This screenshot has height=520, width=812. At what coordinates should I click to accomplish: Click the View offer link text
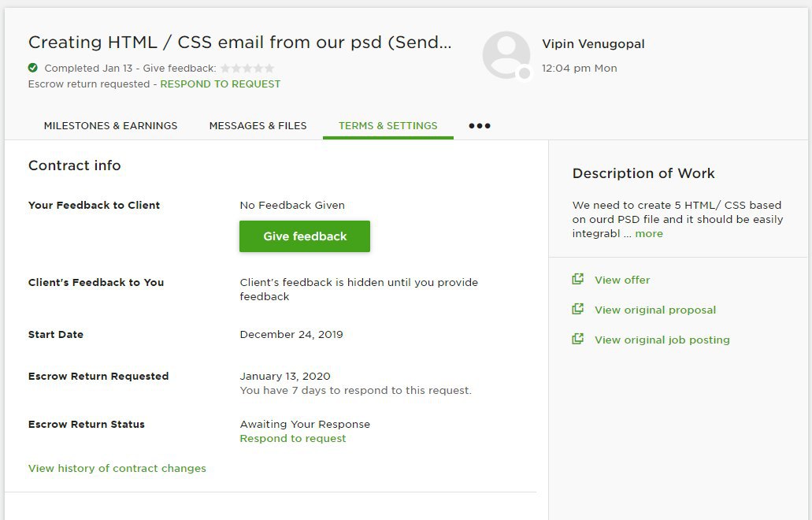coord(622,280)
